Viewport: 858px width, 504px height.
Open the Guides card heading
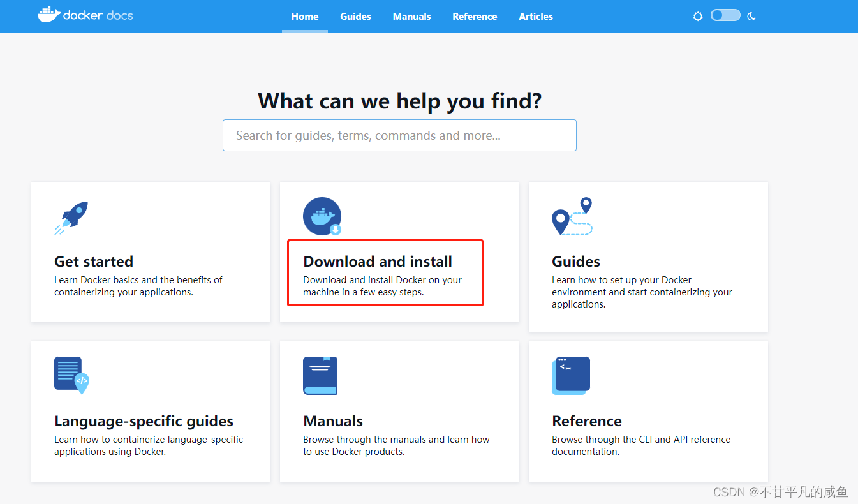click(576, 262)
